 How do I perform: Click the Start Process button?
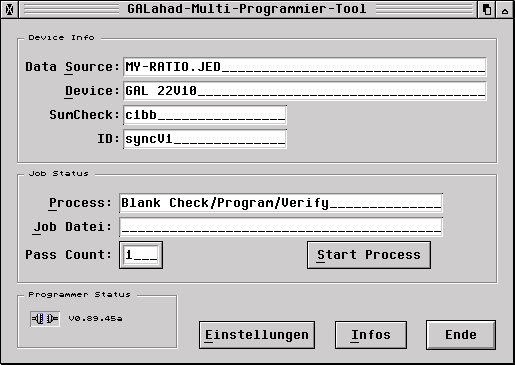[369, 255]
